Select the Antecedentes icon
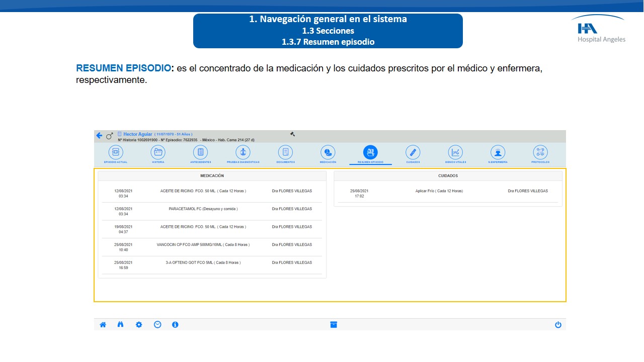 [x=200, y=152]
